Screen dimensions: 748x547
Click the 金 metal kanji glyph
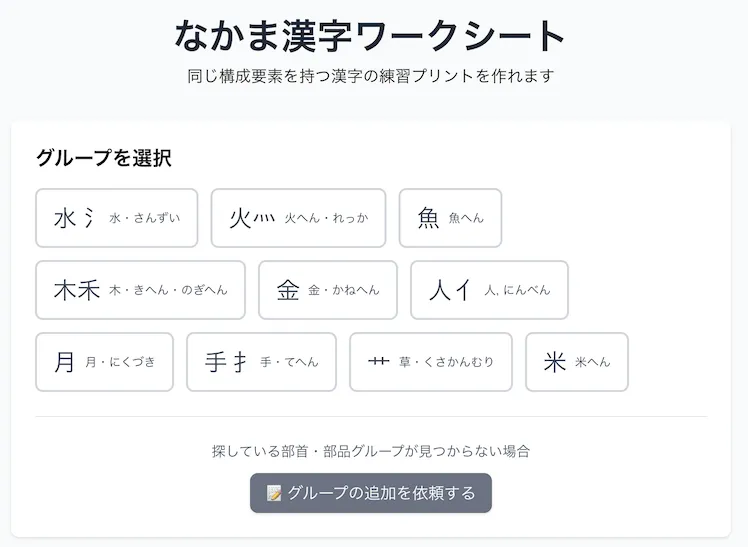288,290
